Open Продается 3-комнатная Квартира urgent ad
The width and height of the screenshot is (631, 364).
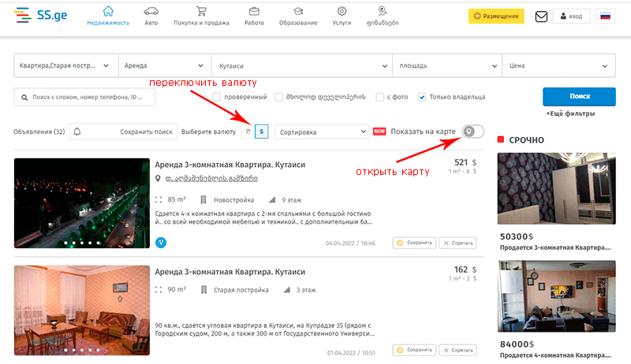pos(555,247)
